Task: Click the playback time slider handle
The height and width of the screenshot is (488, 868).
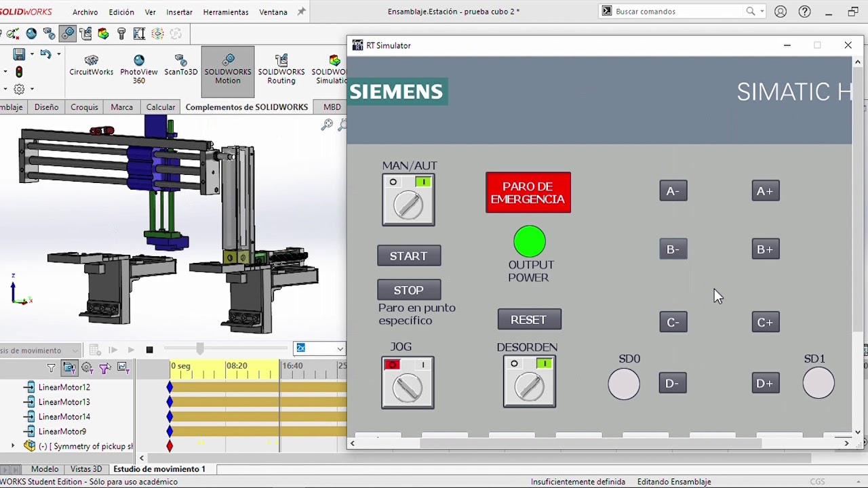Action: tap(200, 348)
